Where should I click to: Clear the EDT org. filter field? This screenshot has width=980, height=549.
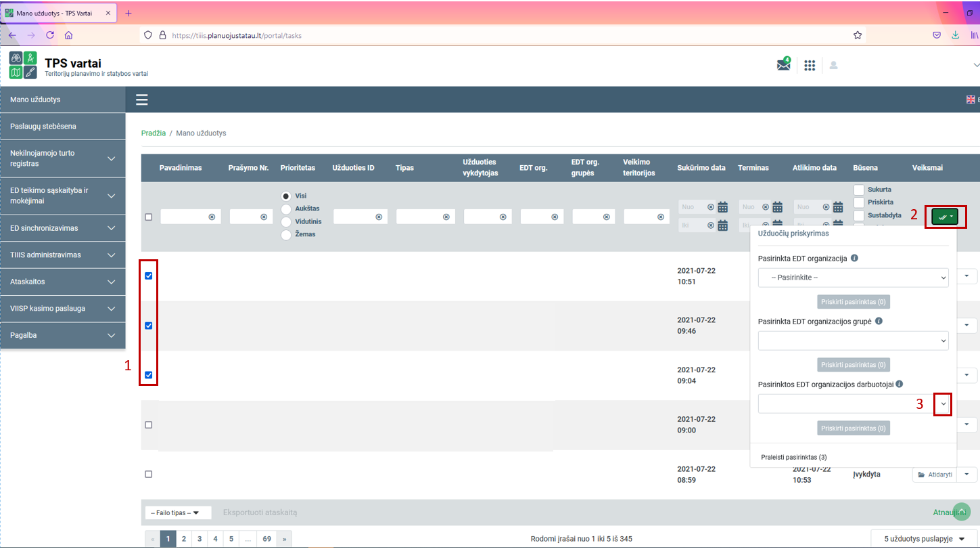[x=554, y=217]
